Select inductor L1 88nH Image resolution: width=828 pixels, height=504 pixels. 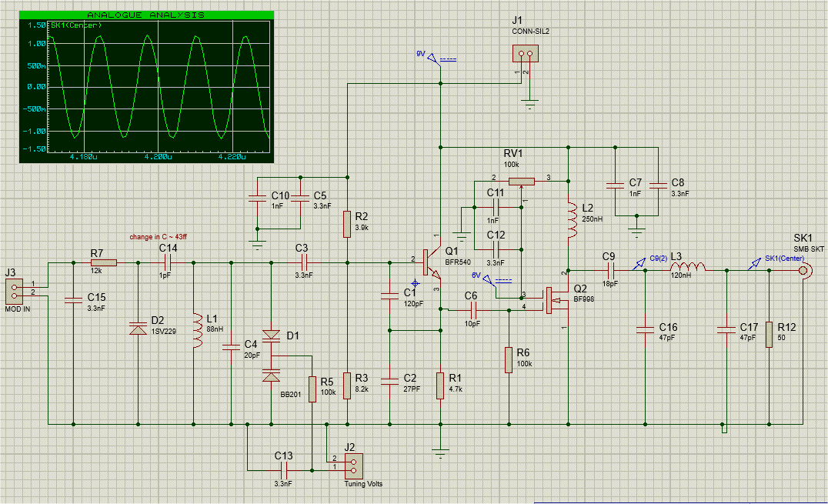(198, 330)
